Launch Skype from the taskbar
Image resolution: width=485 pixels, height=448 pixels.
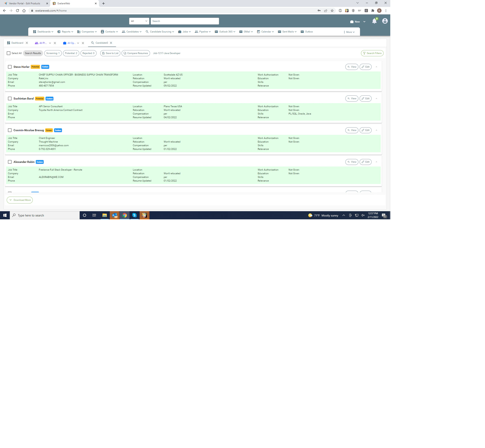click(134, 215)
